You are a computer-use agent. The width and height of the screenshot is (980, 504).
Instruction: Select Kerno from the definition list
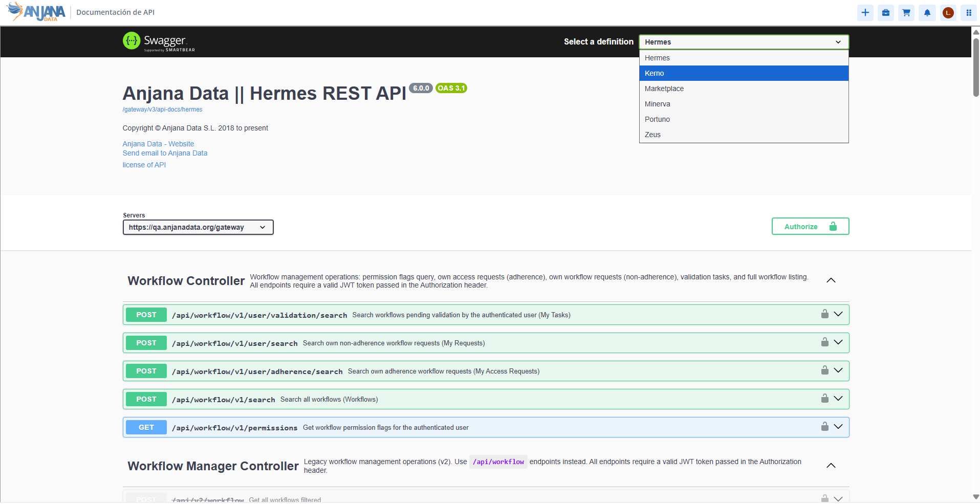(x=744, y=73)
